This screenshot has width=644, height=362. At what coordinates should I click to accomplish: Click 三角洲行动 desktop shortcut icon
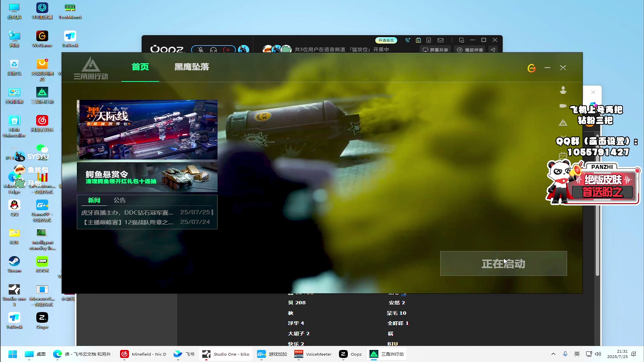42,95
